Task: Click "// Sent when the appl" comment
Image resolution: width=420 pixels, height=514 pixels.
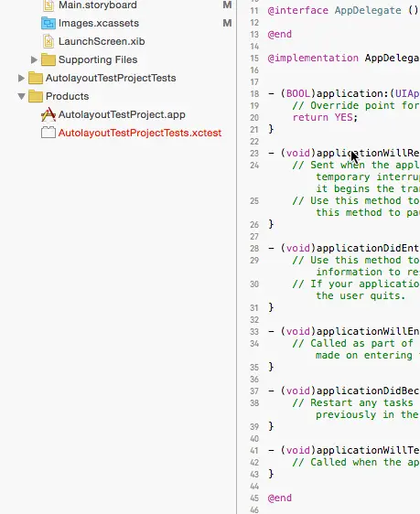Action: [x=355, y=165]
